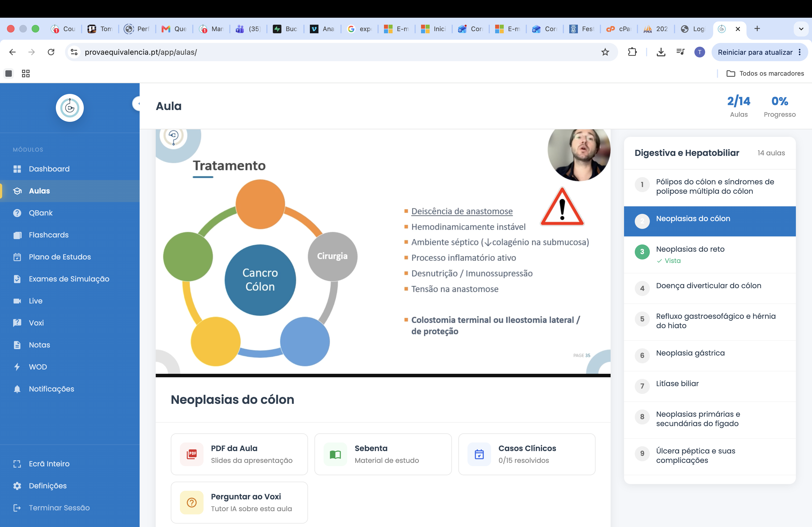
Task: Switch to the Gmail Que tab
Action: pos(174,29)
